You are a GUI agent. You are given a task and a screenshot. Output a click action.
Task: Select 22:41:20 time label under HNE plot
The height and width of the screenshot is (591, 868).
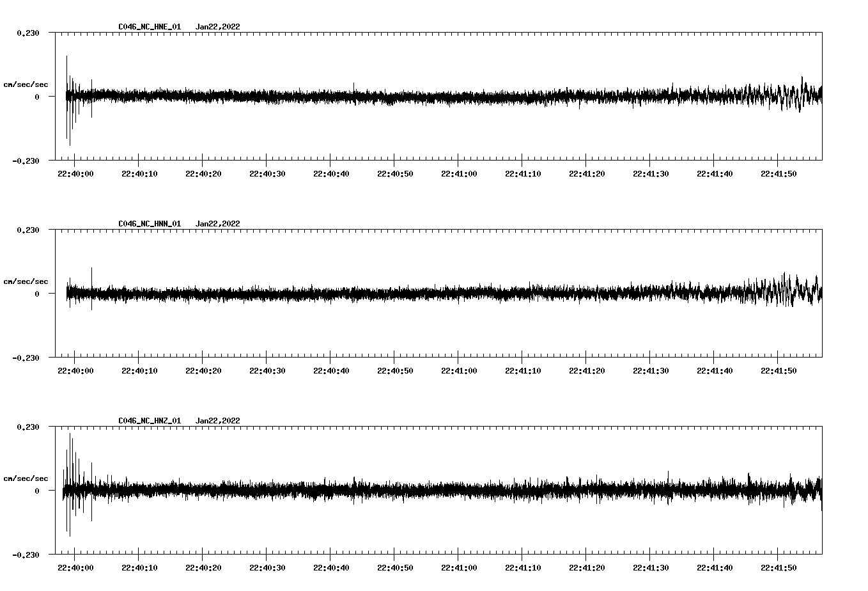tap(587, 174)
